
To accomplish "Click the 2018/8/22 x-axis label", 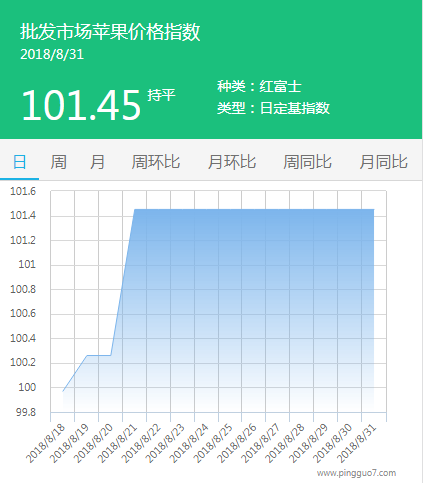I will [142, 443].
